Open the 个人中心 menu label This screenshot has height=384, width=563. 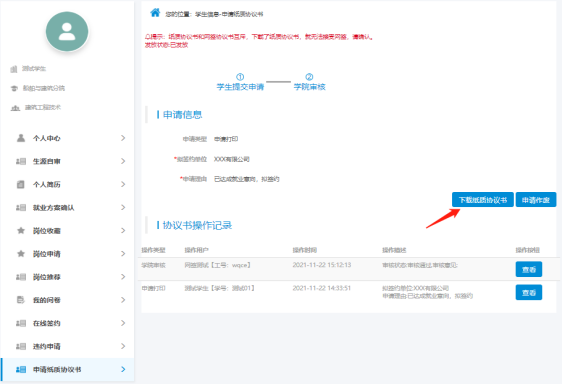pos(47,138)
